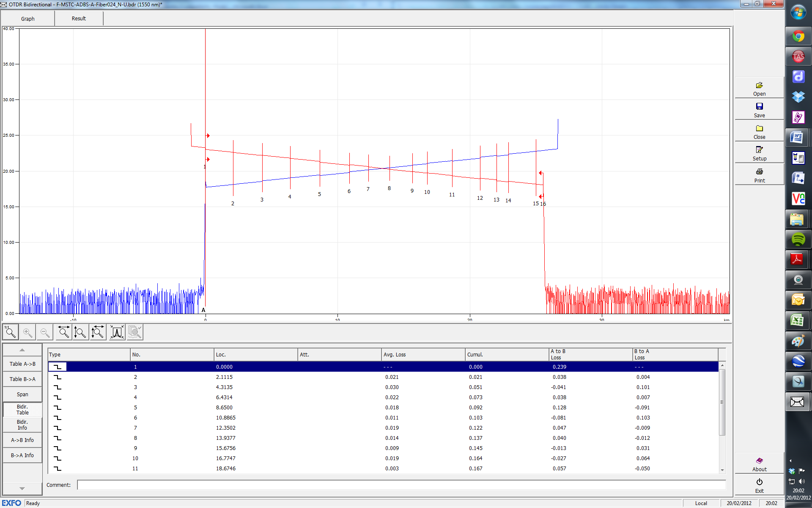The image size is (812, 508).
Task: Select the horizontal zoom tool
Action: (x=64, y=332)
